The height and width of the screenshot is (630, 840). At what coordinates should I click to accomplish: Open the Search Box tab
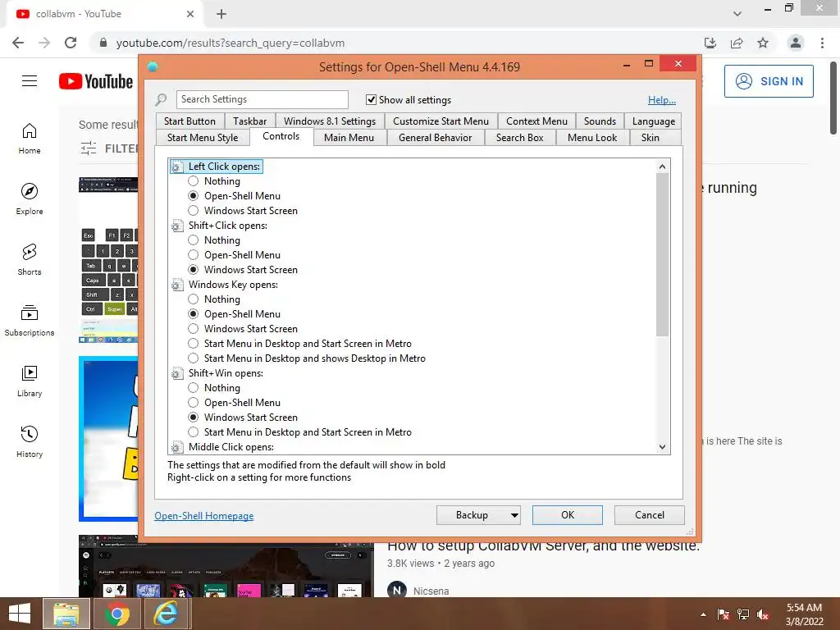coord(519,138)
